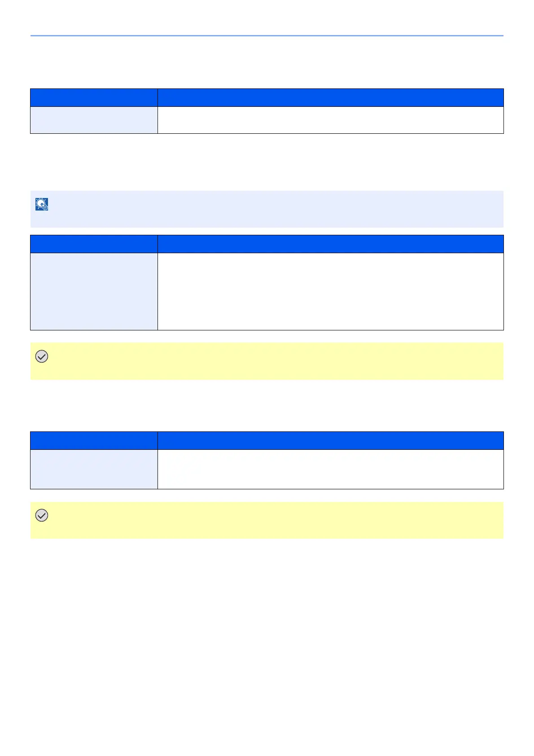Screen dimensions: 534x756
Task: Click the first table's light-blue left body cell
Action: [94, 120]
